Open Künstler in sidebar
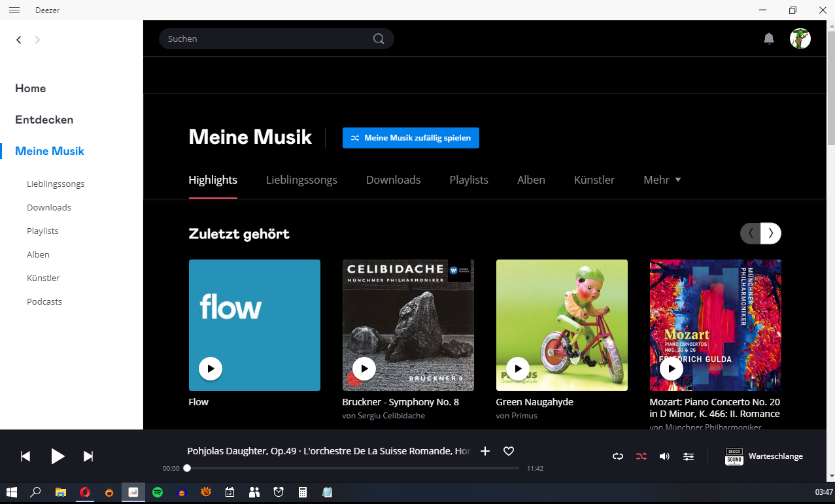Screen dimensions: 835x504 tap(43, 278)
